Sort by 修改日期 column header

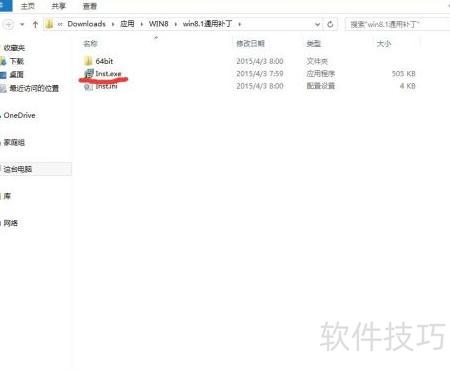click(250, 43)
